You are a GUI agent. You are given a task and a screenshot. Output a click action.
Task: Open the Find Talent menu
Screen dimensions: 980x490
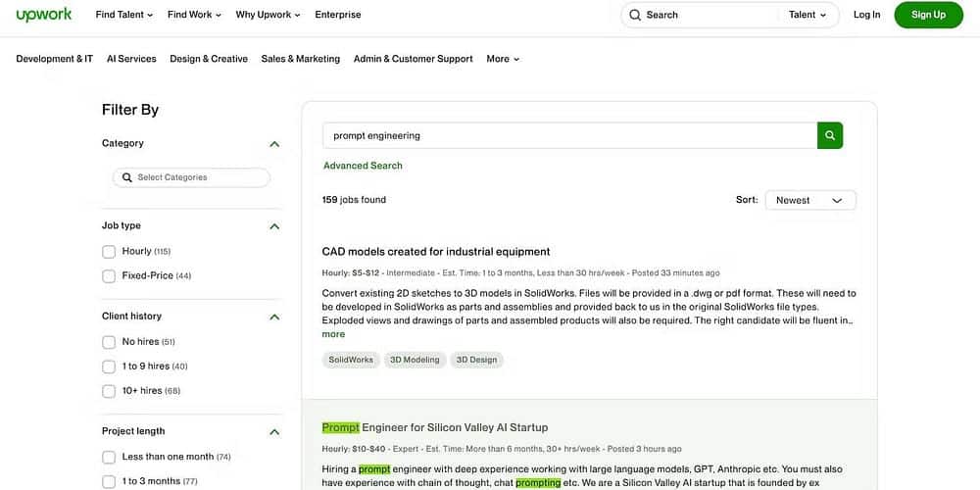(124, 15)
